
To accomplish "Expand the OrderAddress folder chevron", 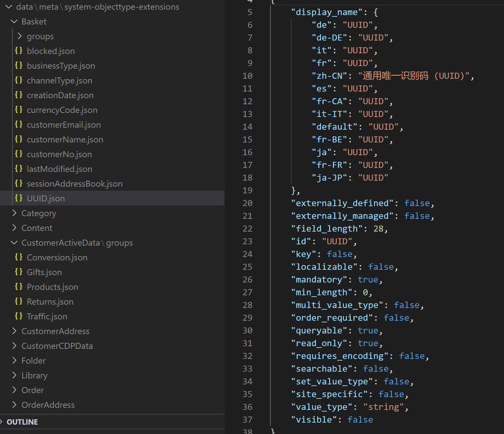I will click(x=14, y=405).
